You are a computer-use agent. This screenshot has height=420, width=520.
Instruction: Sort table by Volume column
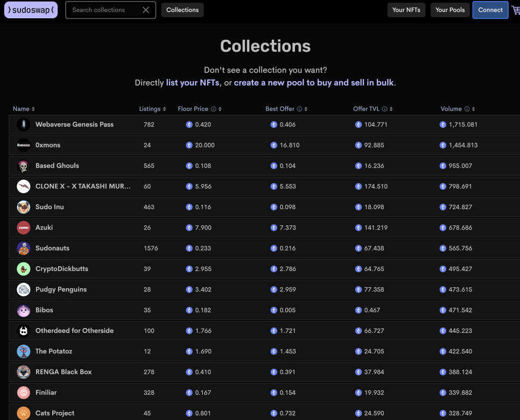(458, 109)
